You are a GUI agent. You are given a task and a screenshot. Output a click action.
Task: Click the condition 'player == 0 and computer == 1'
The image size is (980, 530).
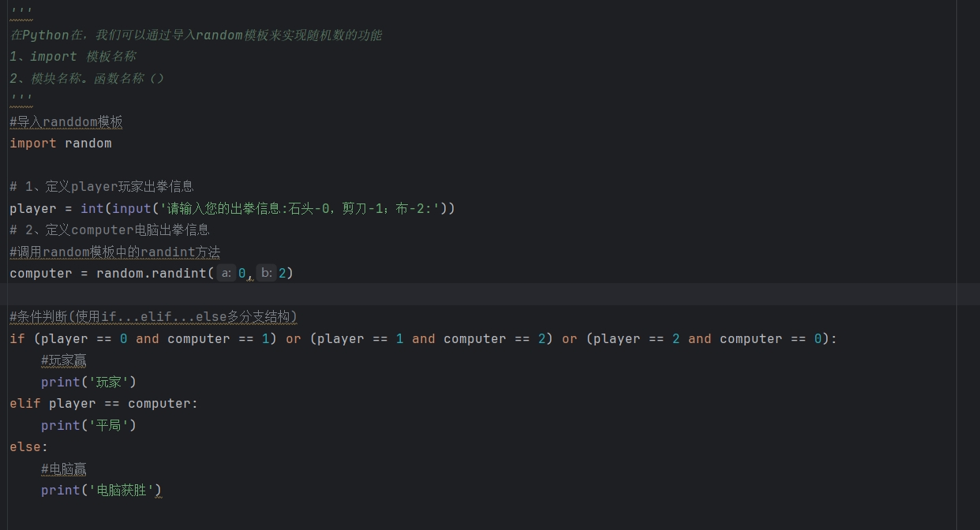(155, 338)
